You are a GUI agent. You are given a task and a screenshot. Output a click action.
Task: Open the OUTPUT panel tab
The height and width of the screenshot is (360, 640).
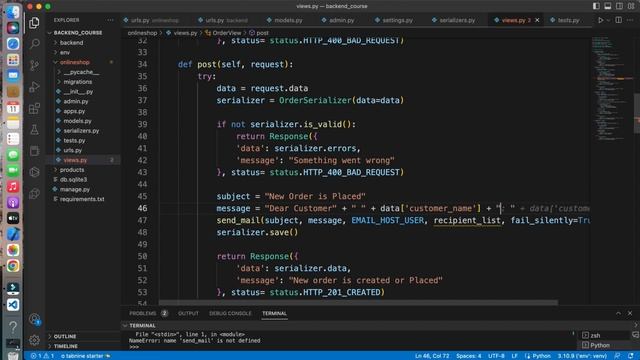[188, 313]
